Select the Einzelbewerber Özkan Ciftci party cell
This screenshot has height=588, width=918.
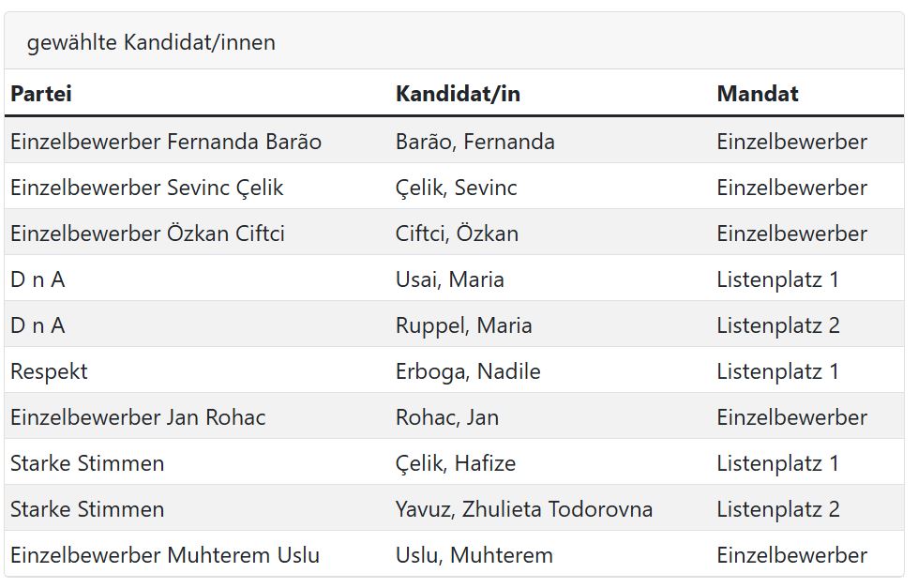pos(148,234)
